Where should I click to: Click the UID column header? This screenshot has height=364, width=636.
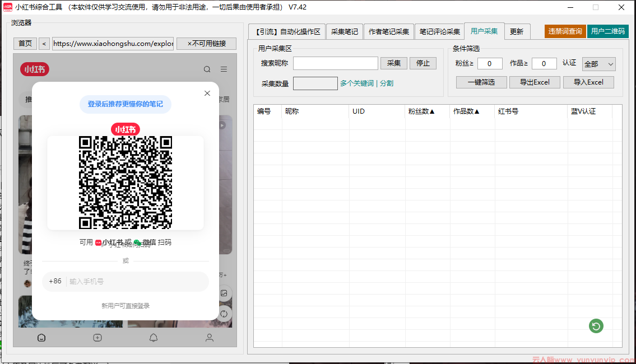click(x=377, y=111)
